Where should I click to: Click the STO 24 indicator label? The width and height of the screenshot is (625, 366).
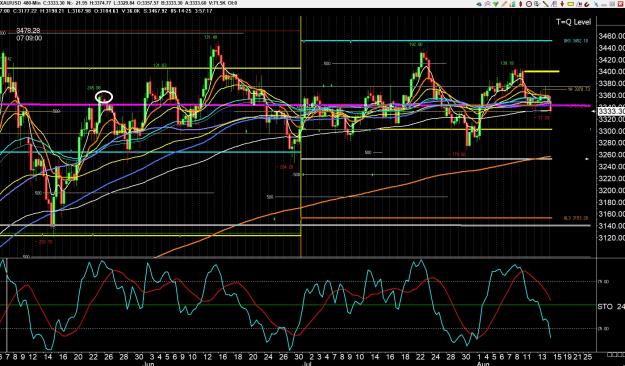[611, 307]
